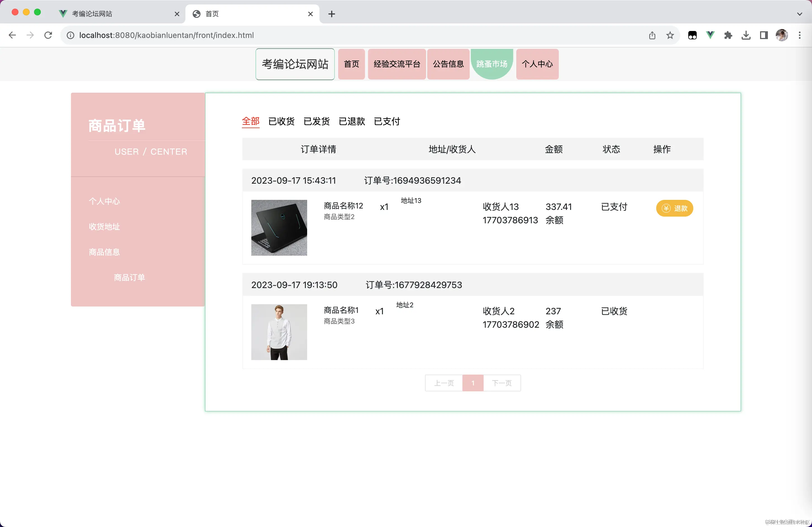Click the browser back navigation arrow
Screen dimensions: 812x527
(x=12, y=35)
